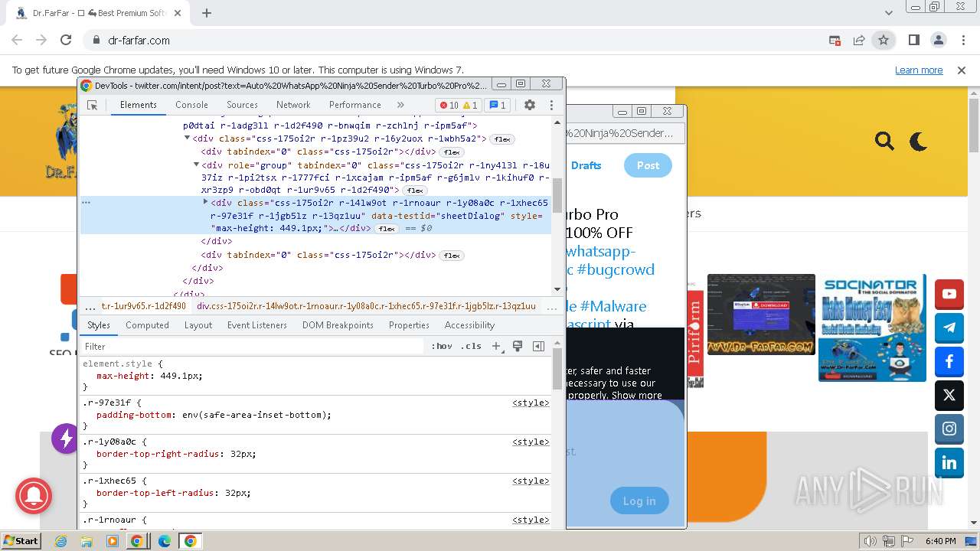Viewport: 980px width, 551px height.
Task: Switch to the Network tab
Action: click(293, 105)
